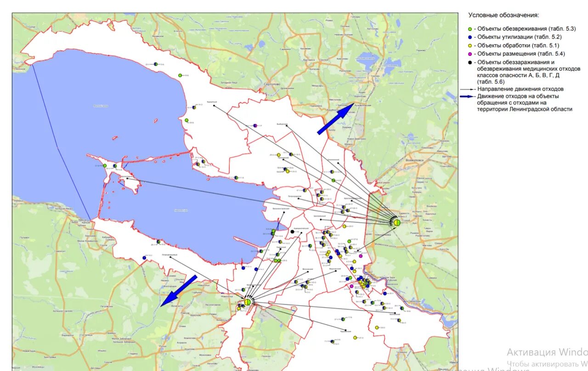Viewport: 588px width, 371px height.
Task: Click the 'Движение отходов на объекты' legend text
Action: (x=518, y=96)
